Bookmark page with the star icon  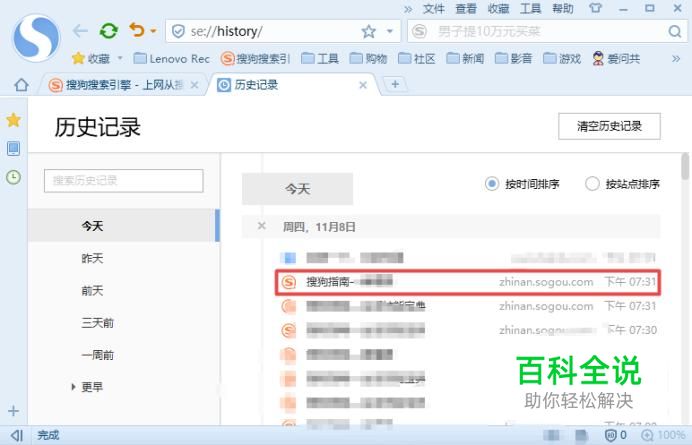point(369,31)
